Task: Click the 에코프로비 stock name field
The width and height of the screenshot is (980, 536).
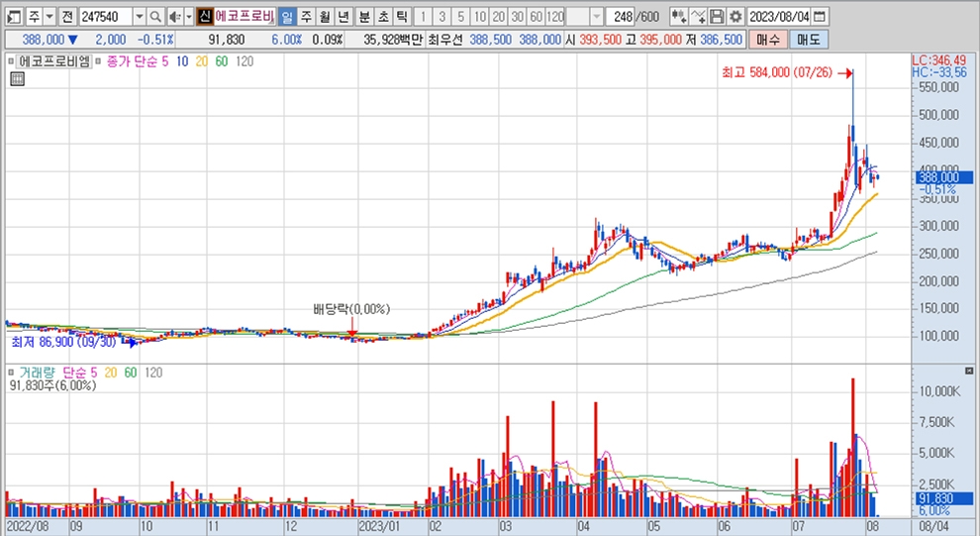Action: pos(245,16)
